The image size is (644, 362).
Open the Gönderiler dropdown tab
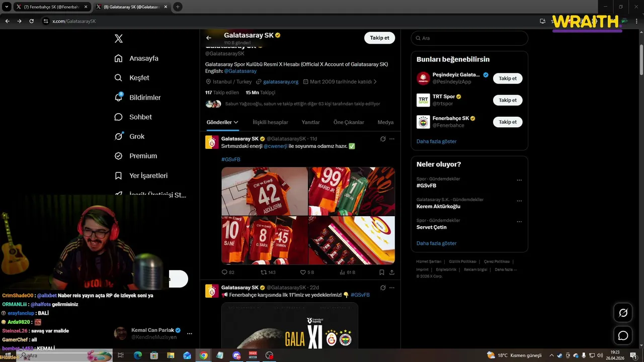[222, 122]
